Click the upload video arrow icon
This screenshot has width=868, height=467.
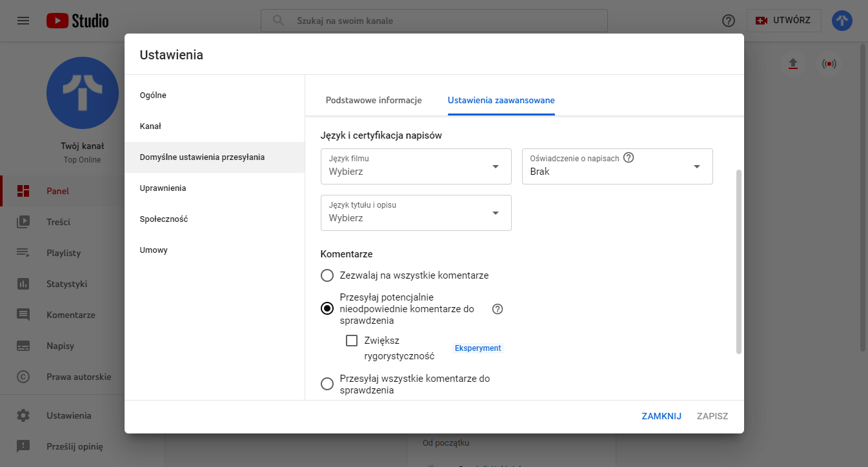pos(793,63)
